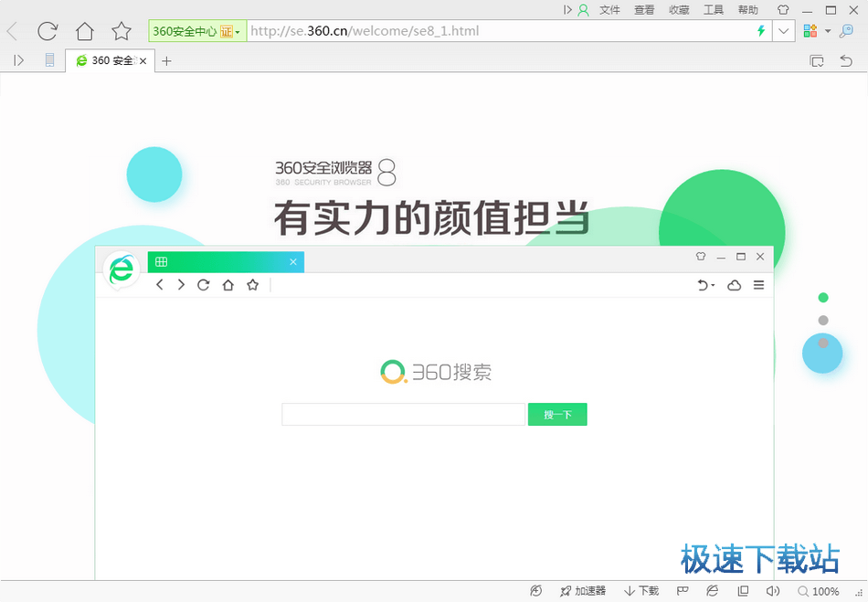Click the 360搜索 search input box
This screenshot has height=602, width=868.
tap(404, 415)
